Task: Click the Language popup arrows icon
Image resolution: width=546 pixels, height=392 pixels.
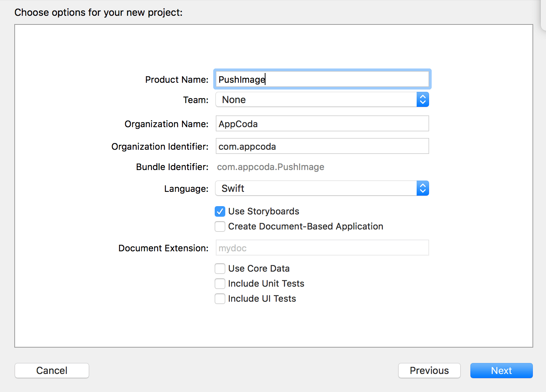Action: pos(423,188)
